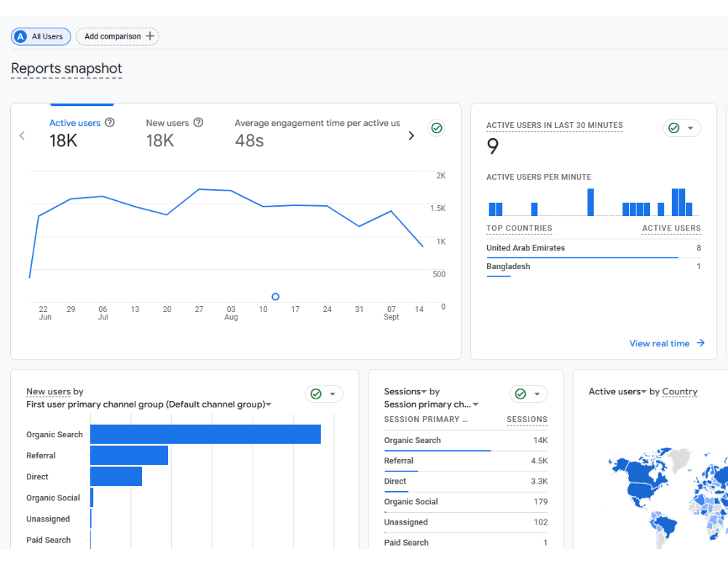Click the green check icon on the users chart

tap(437, 128)
